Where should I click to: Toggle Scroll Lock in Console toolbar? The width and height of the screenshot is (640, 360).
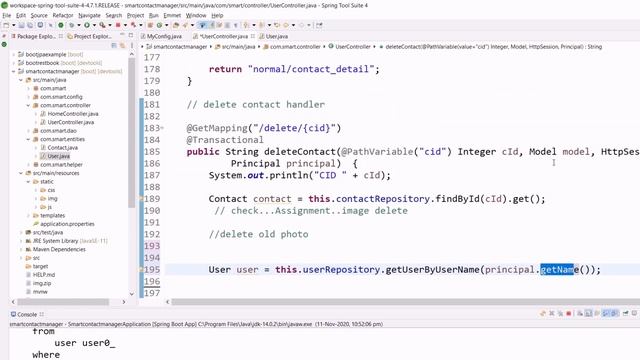pos(589,313)
